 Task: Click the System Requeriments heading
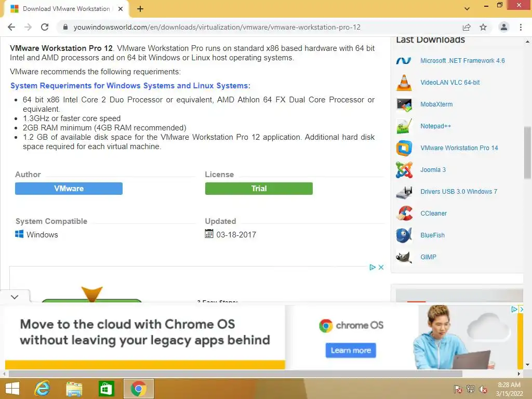130,86
